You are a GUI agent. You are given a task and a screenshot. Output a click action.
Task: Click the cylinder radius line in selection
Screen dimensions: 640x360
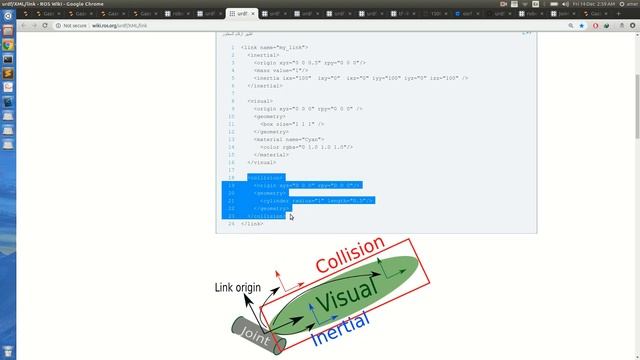click(318, 201)
